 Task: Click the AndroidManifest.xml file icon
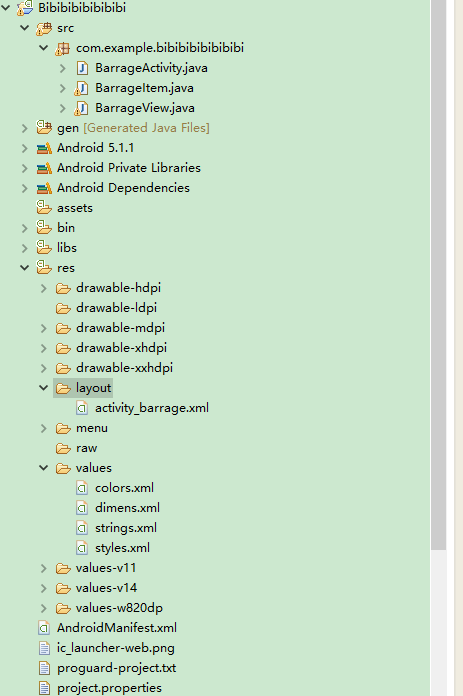click(x=44, y=628)
